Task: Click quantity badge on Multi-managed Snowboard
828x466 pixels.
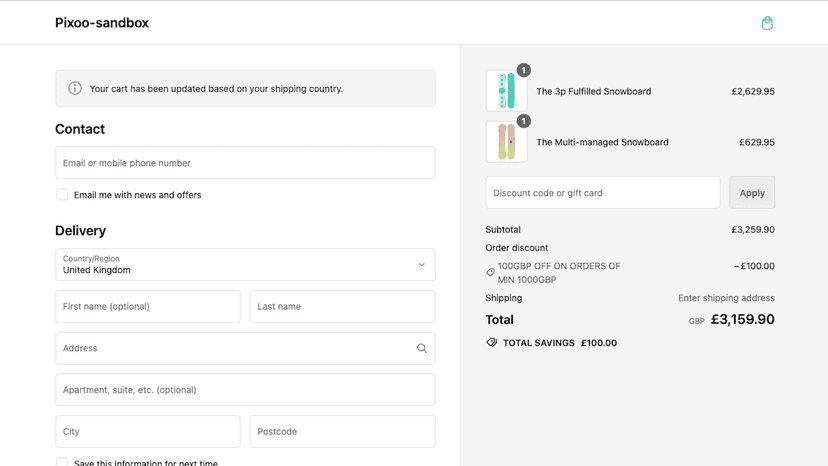Action: [x=523, y=122]
